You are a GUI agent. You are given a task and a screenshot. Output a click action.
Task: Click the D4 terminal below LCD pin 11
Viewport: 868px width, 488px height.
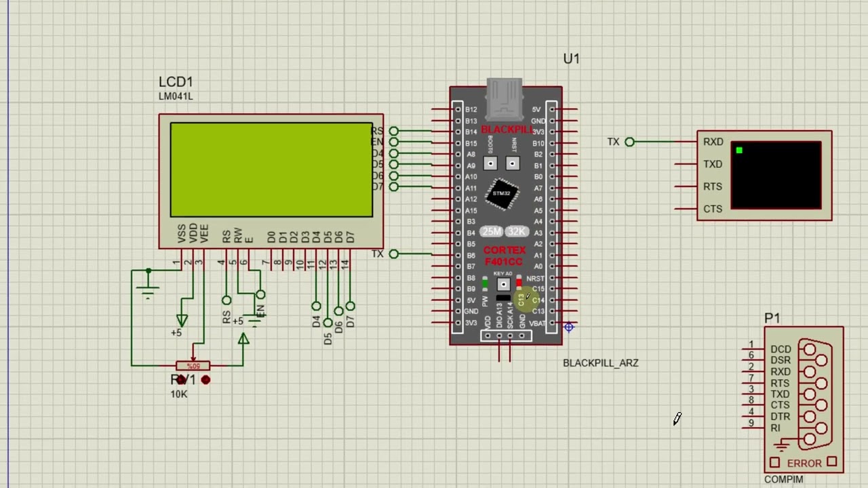316,306
